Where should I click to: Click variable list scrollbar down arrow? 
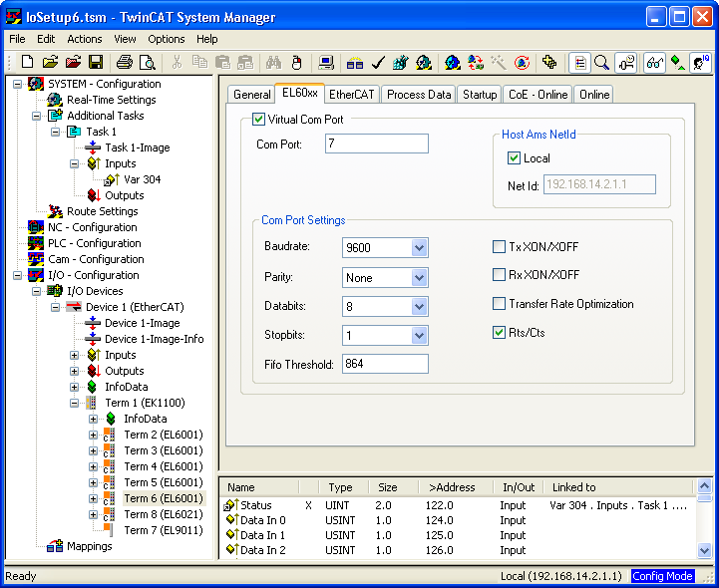tap(704, 549)
